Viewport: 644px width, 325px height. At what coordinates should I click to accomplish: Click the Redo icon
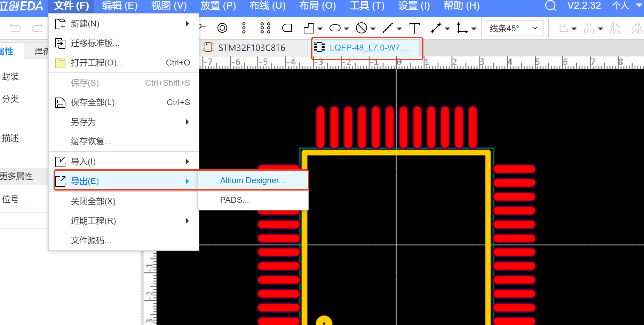tap(37, 28)
